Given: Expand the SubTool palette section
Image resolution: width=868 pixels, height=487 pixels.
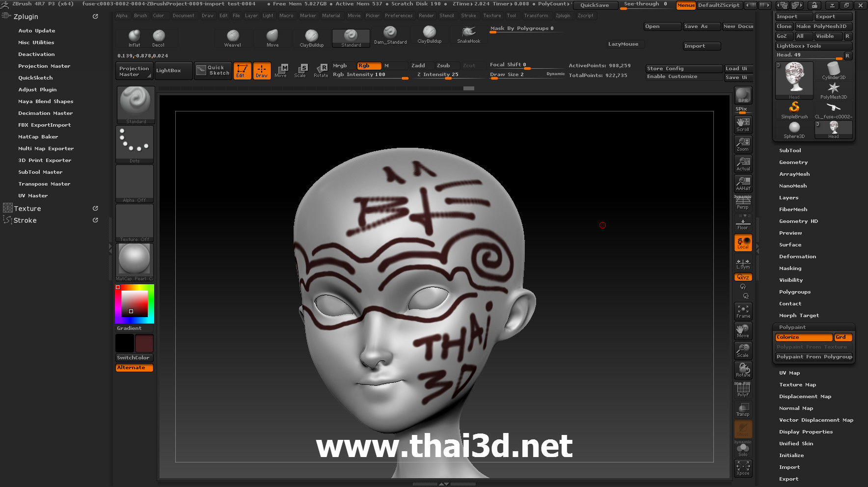Looking at the screenshot, I should [790, 151].
